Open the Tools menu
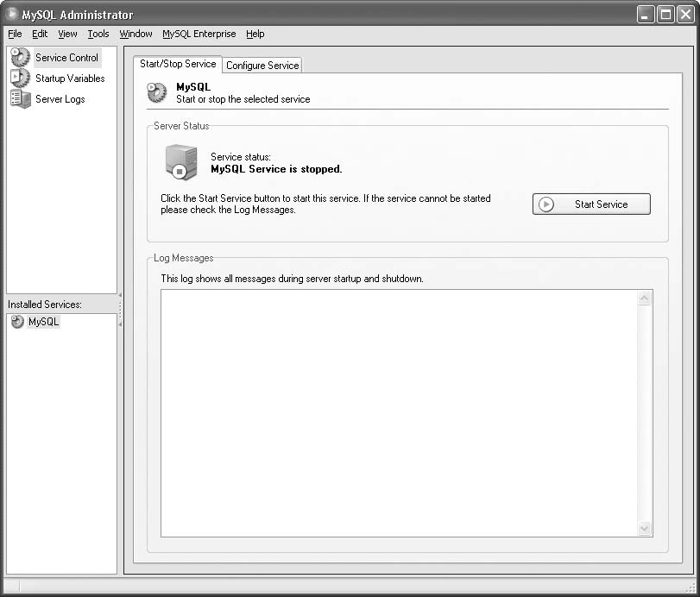700x597 pixels. pos(98,35)
